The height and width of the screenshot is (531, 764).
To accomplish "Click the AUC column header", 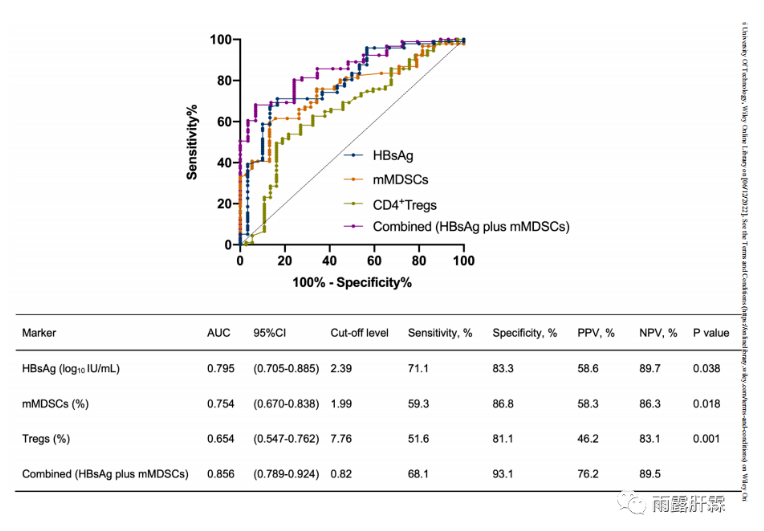I will (x=218, y=333).
